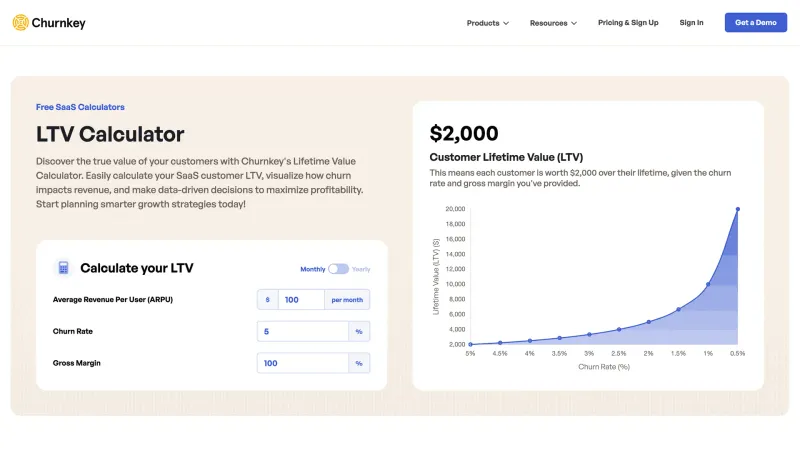The width and height of the screenshot is (800, 450).
Task: Expand the Resources dropdown menu
Action: click(x=553, y=23)
